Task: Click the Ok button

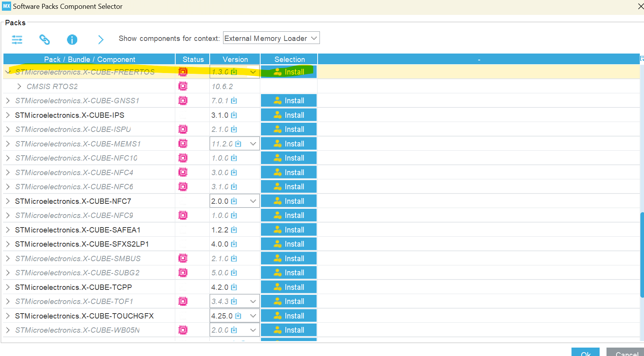Action: (x=585, y=354)
